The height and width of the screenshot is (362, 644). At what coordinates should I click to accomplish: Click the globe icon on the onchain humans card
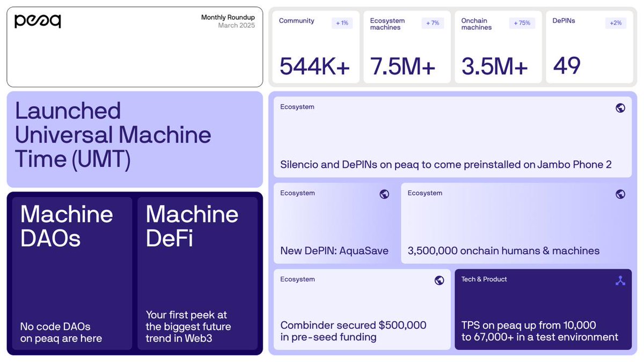coord(620,194)
